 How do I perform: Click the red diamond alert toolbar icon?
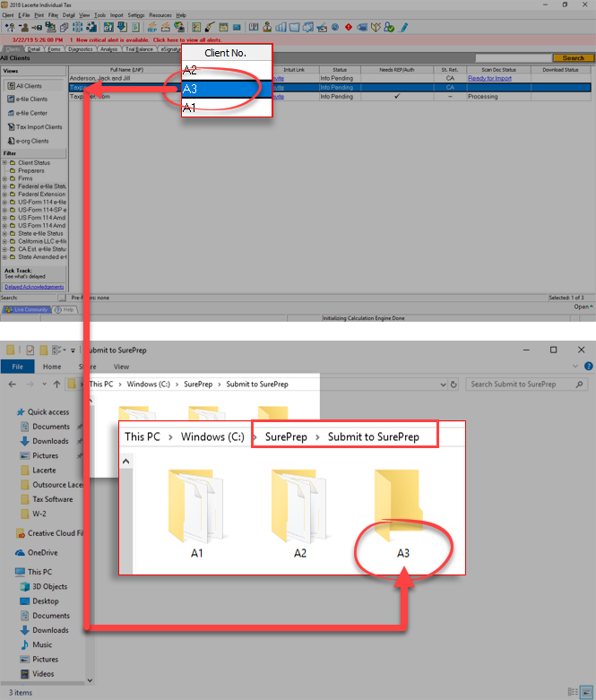[x=349, y=27]
